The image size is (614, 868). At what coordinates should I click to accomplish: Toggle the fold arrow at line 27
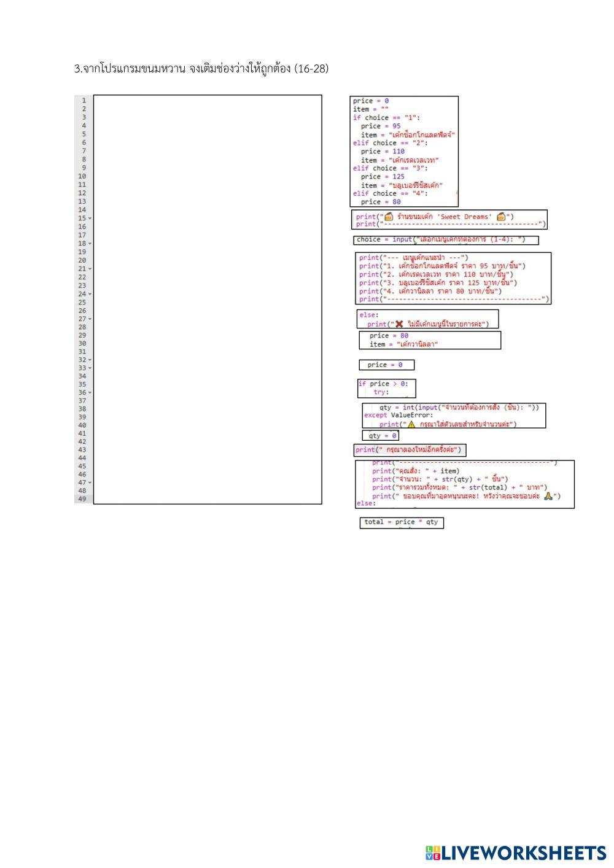90,319
